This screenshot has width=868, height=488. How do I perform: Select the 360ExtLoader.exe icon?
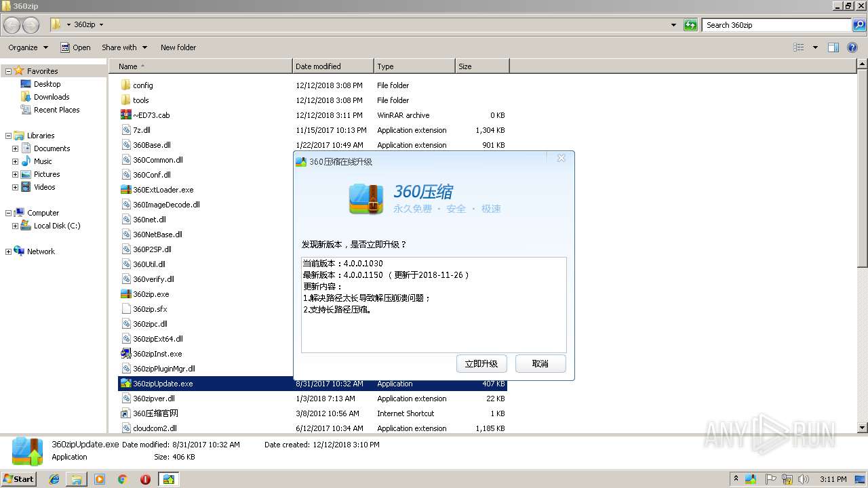[125, 190]
